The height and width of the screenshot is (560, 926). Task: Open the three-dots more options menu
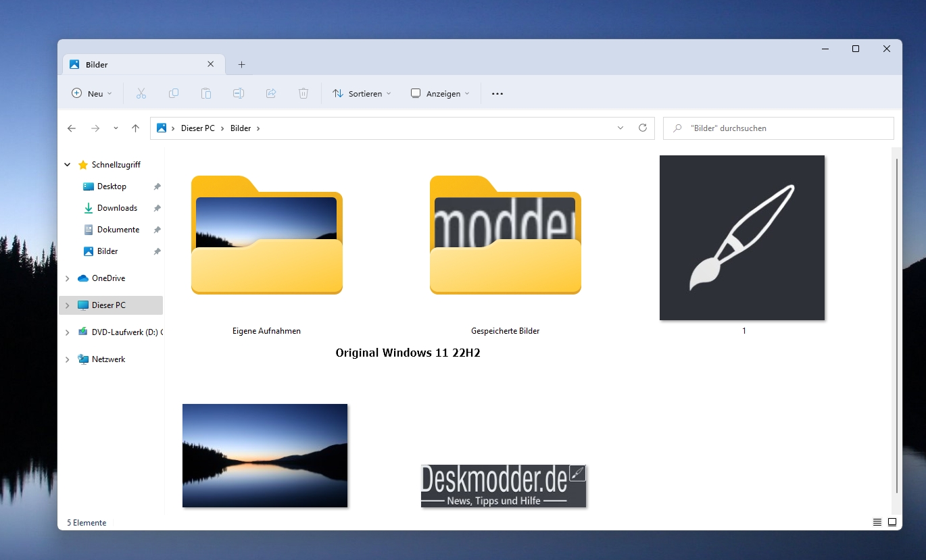pos(497,94)
